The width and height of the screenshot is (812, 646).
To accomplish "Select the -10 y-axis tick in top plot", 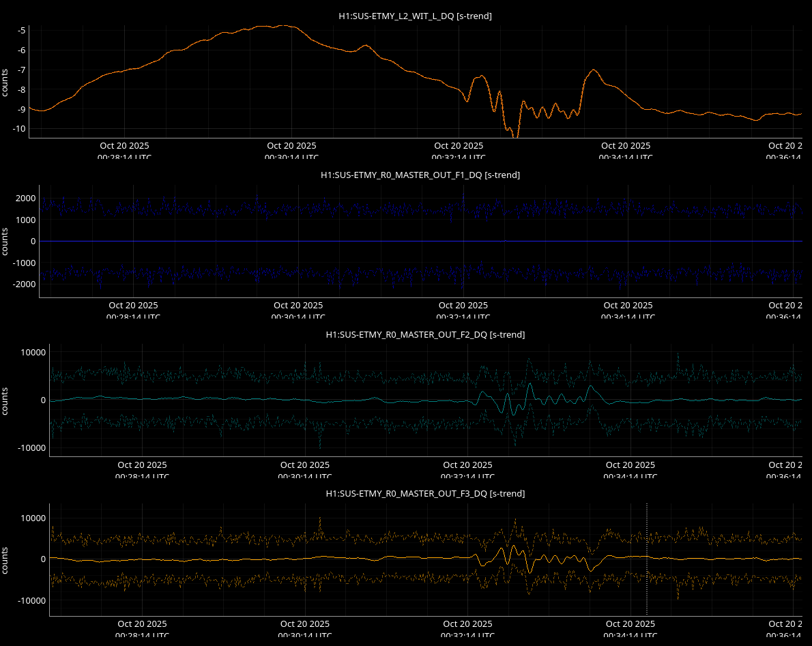I will tap(20, 129).
